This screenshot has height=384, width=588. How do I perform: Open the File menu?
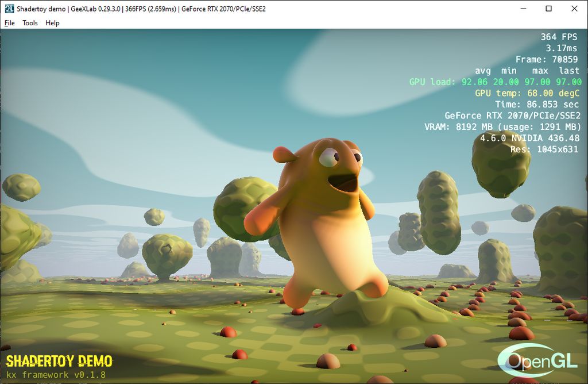(9, 23)
